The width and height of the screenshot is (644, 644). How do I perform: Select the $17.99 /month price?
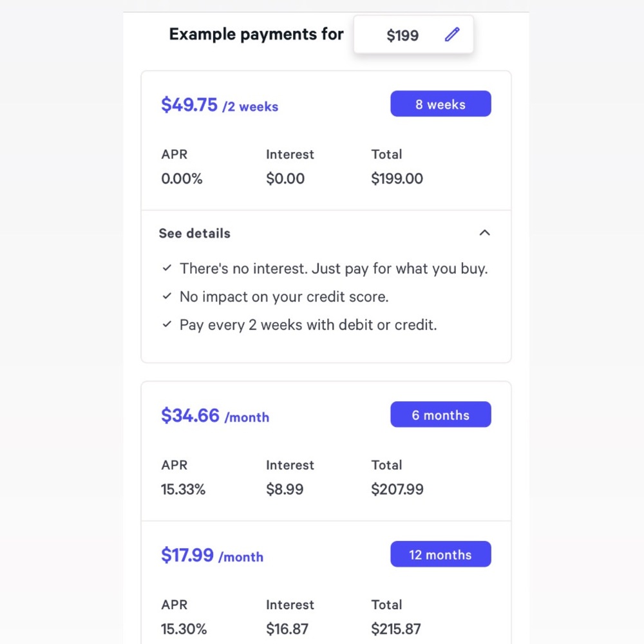click(213, 555)
